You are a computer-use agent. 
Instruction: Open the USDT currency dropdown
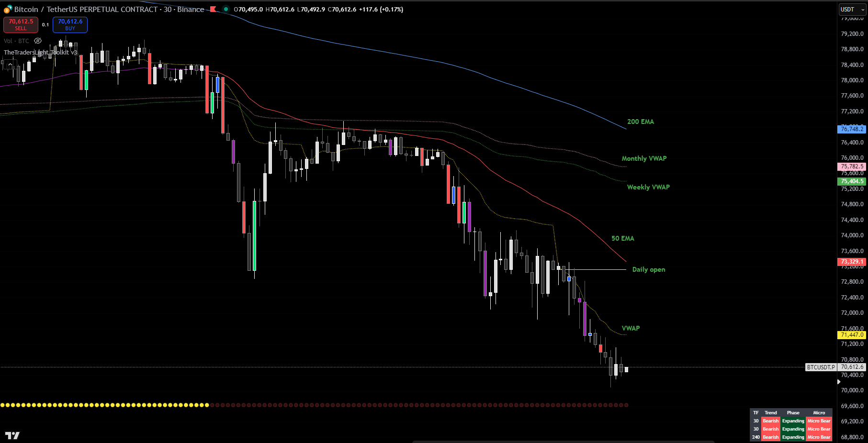click(852, 10)
